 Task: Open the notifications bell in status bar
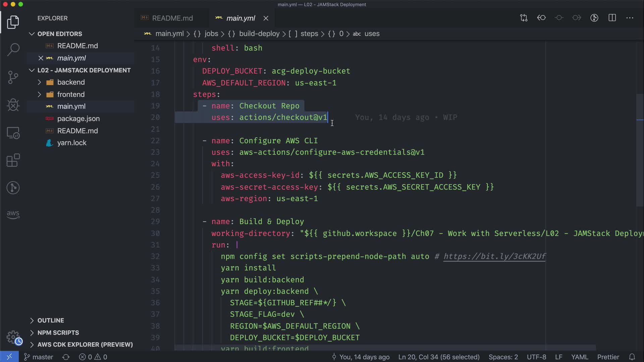coord(632,357)
